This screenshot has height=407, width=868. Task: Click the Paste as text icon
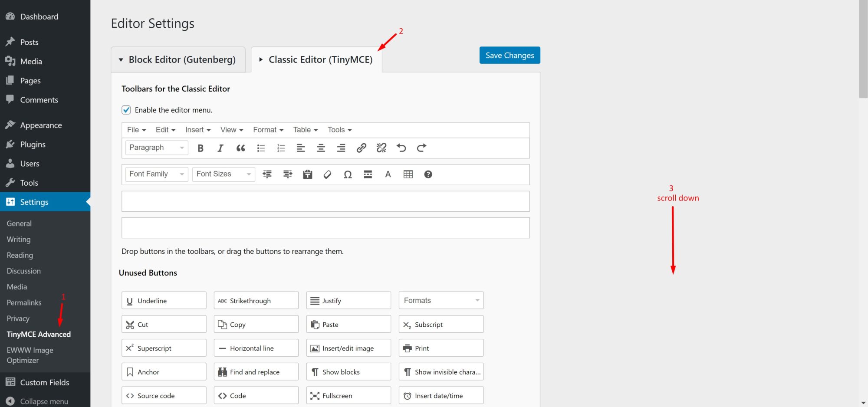pyautogui.click(x=308, y=174)
